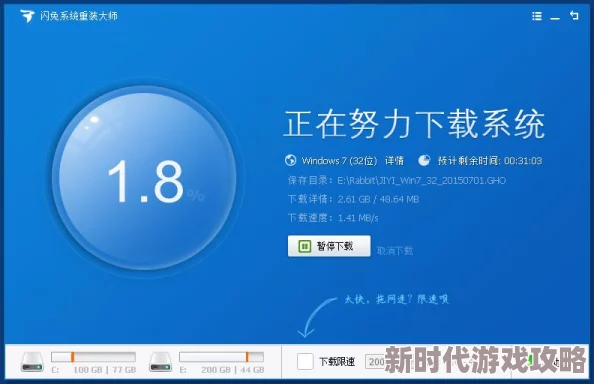Screen dimensions: 594x384
Task: Enable the 下载限速 checkbox
Action: [305, 361]
